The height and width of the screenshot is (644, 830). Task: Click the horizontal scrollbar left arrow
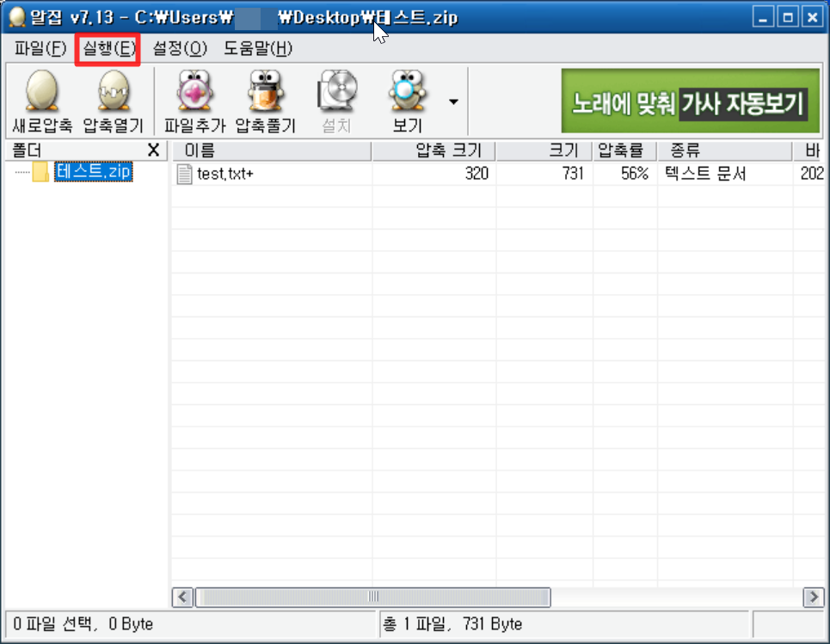pos(182,598)
